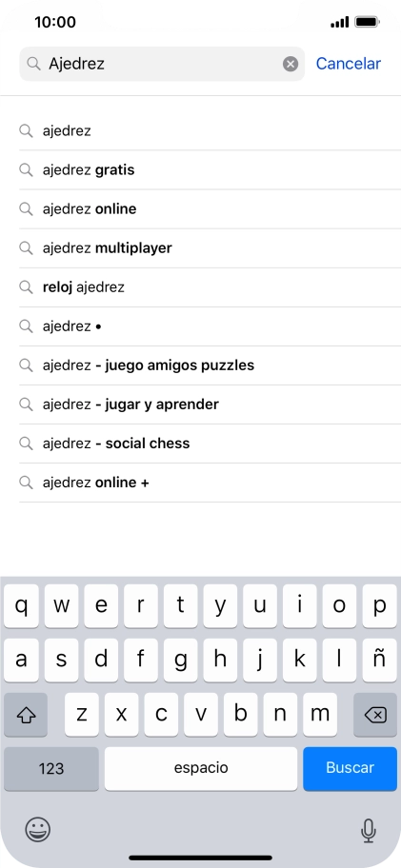Choose the "ajedrez online +" suggestion
The height and width of the screenshot is (868, 401).
pos(210,483)
